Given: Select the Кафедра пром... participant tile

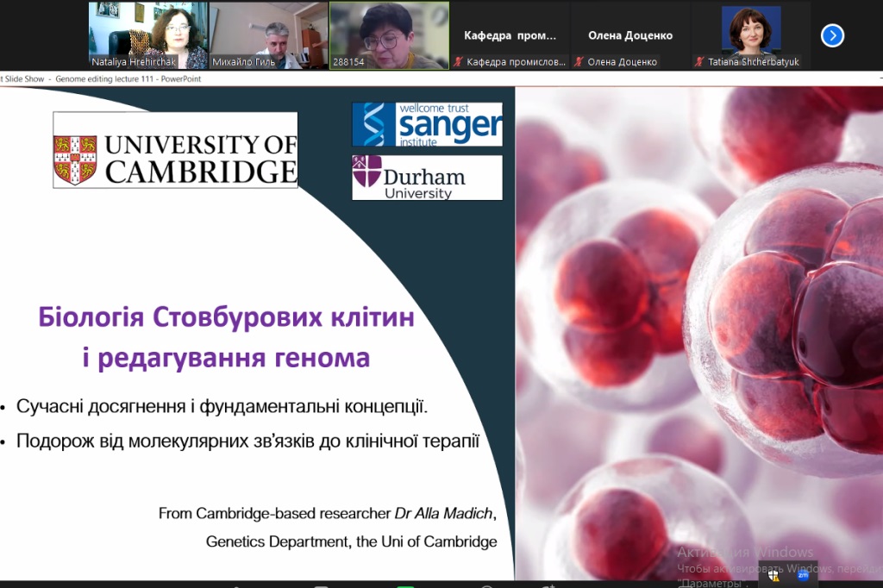Looking at the screenshot, I should coord(510,35).
